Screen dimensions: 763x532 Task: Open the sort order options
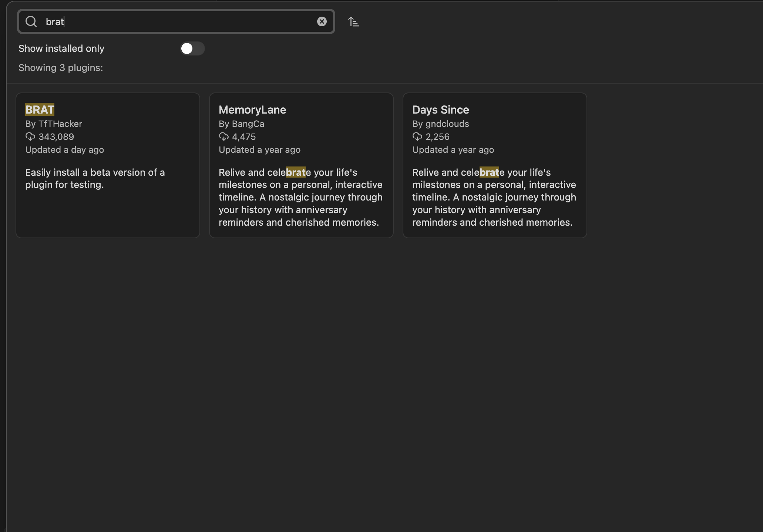coord(353,22)
